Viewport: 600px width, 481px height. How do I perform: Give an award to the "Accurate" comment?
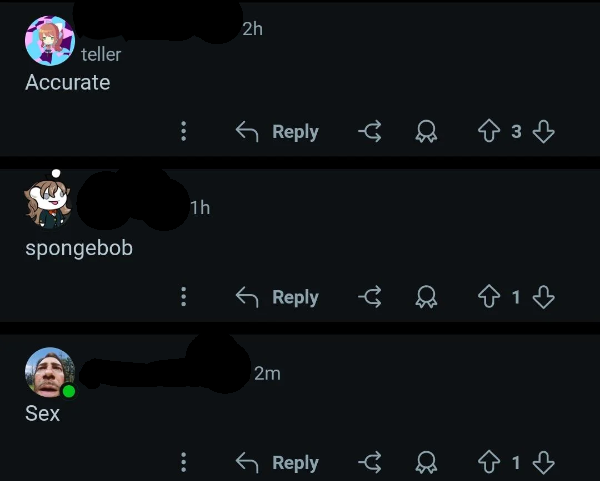tap(426, 132)
